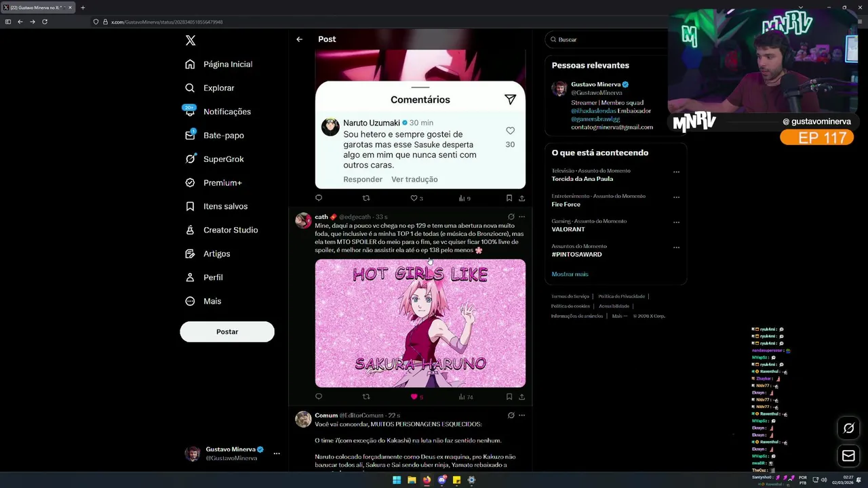Open Página Inicial
The width and height of the screenshot is (868, 488).
pyautogui.click(x=218, y=64)
